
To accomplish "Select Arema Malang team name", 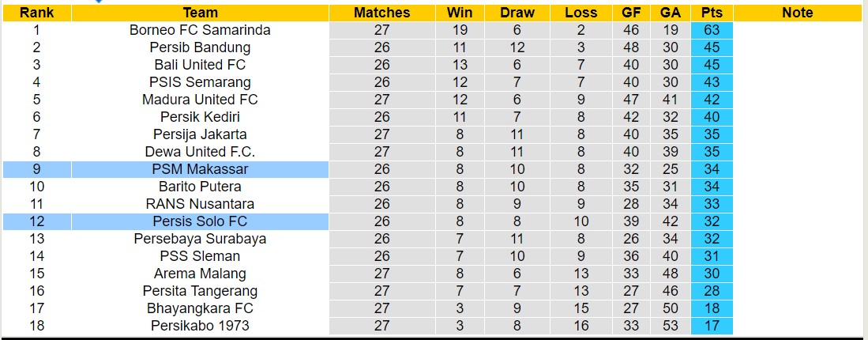I will point(200,274).
